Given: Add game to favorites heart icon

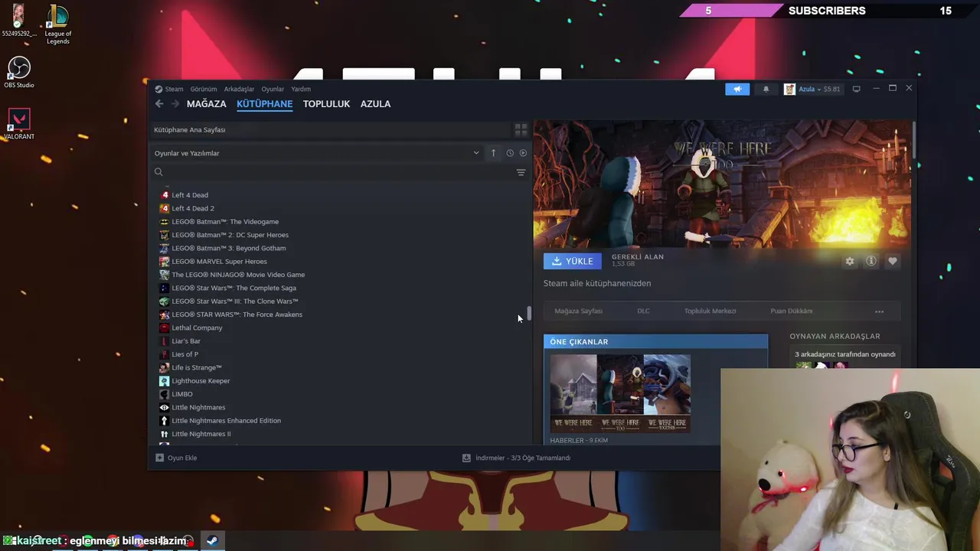Looking at the screenshot, I should coord(893,261).
